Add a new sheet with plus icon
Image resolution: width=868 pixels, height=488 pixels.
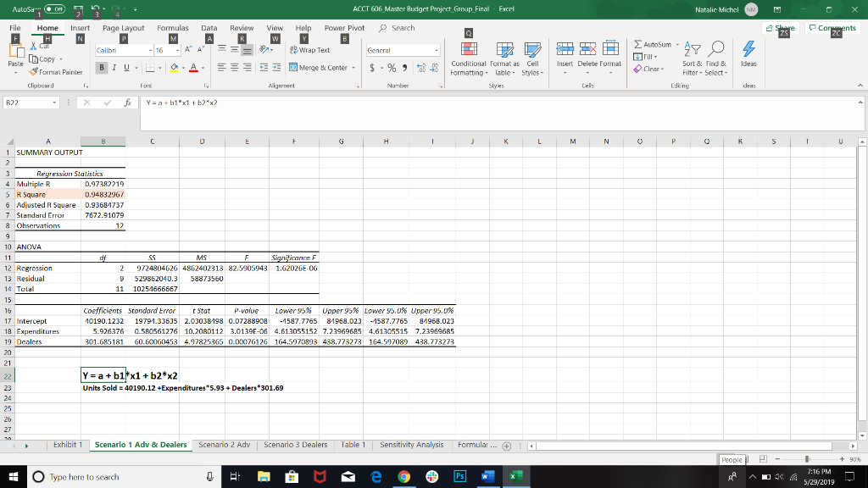(506, 446)
